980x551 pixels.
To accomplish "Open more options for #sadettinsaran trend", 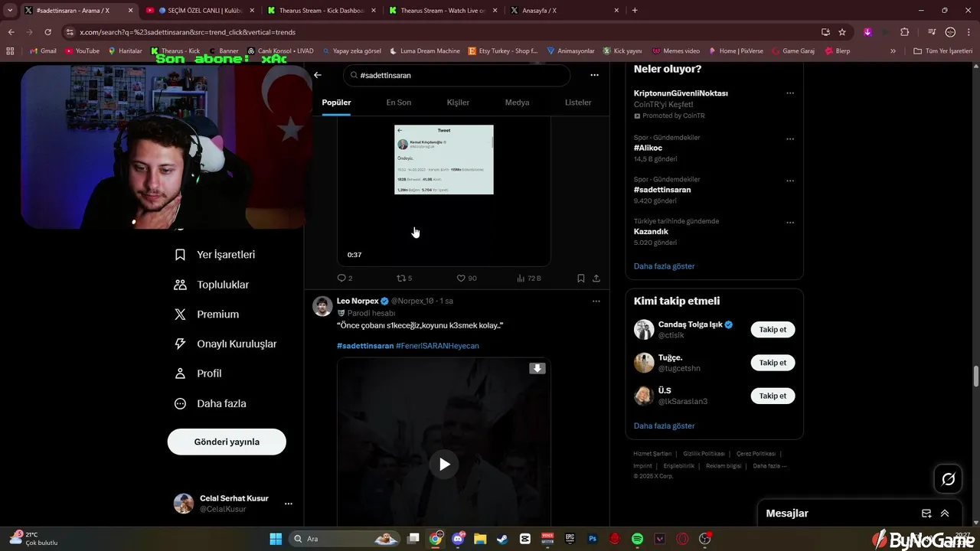I will point(790,181).
